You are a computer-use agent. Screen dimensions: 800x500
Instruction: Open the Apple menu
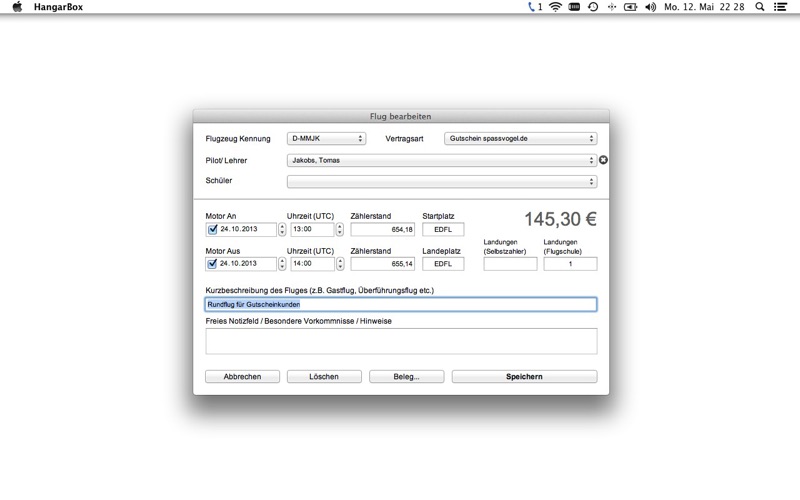17,7
